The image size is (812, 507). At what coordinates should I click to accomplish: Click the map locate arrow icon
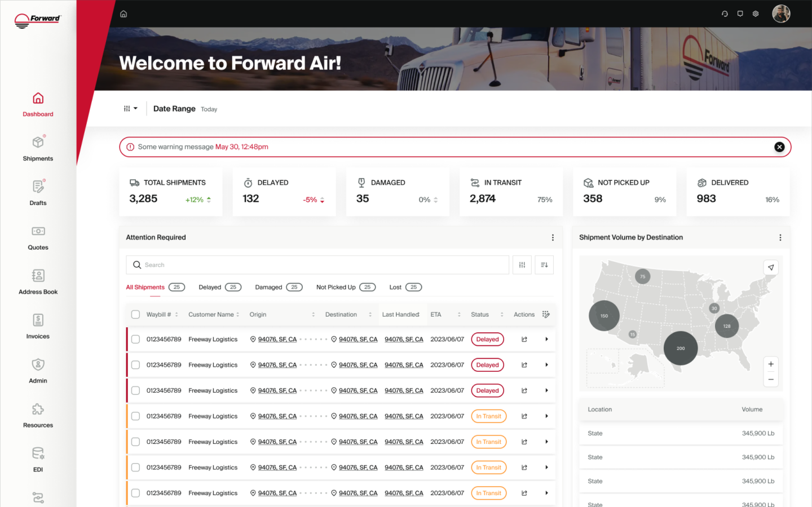771,267
